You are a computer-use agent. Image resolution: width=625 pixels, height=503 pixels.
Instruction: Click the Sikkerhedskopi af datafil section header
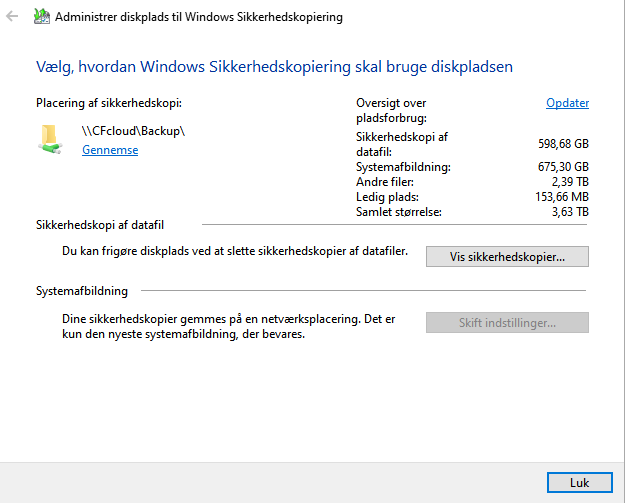(100, 225)
